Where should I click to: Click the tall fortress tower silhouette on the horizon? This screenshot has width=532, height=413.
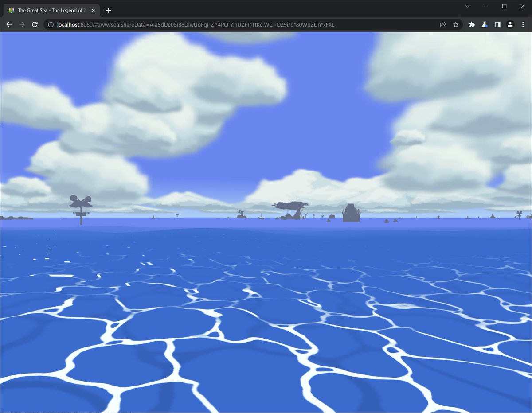click(351, 213)
